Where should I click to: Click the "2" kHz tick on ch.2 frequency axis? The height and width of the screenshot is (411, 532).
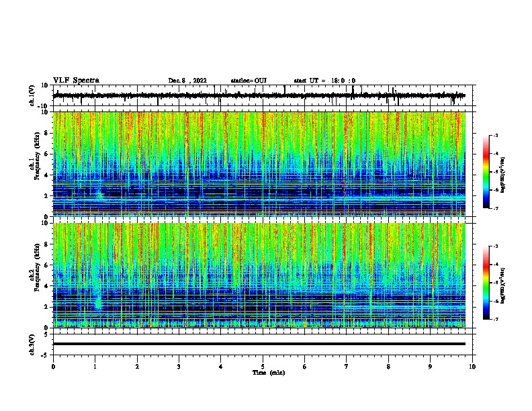click(x=46, y=307)
